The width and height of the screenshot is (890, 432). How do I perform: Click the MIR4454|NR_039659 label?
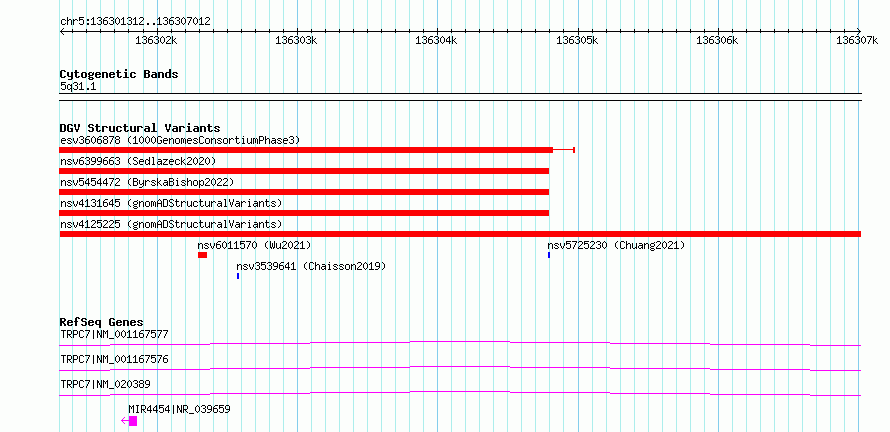click(x=179, y=409)
